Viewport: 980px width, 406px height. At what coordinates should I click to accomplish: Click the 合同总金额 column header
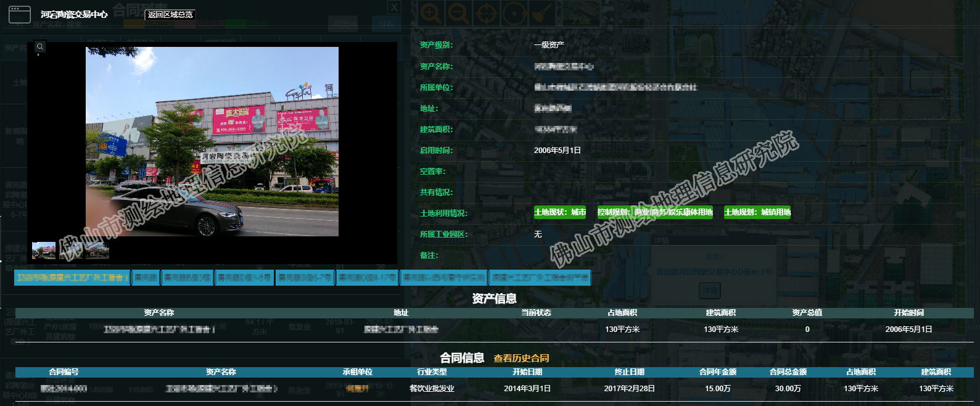click(x=788, y=372)
